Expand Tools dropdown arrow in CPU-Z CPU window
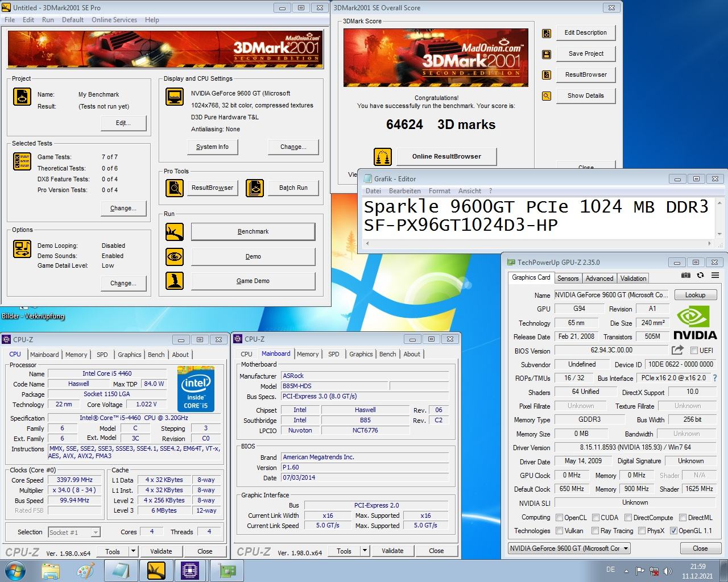The width and height of the screenshot is (728, 582). coord(133,551)
